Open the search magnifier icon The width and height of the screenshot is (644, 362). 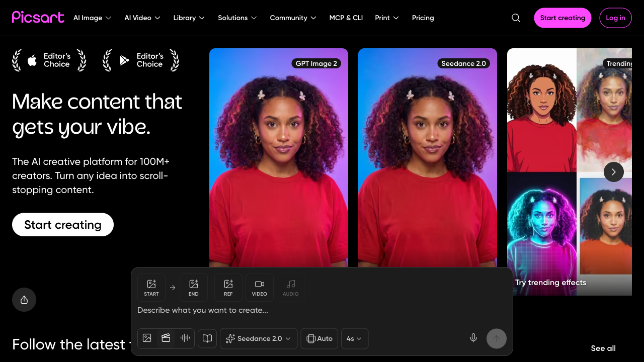point(516,18)
